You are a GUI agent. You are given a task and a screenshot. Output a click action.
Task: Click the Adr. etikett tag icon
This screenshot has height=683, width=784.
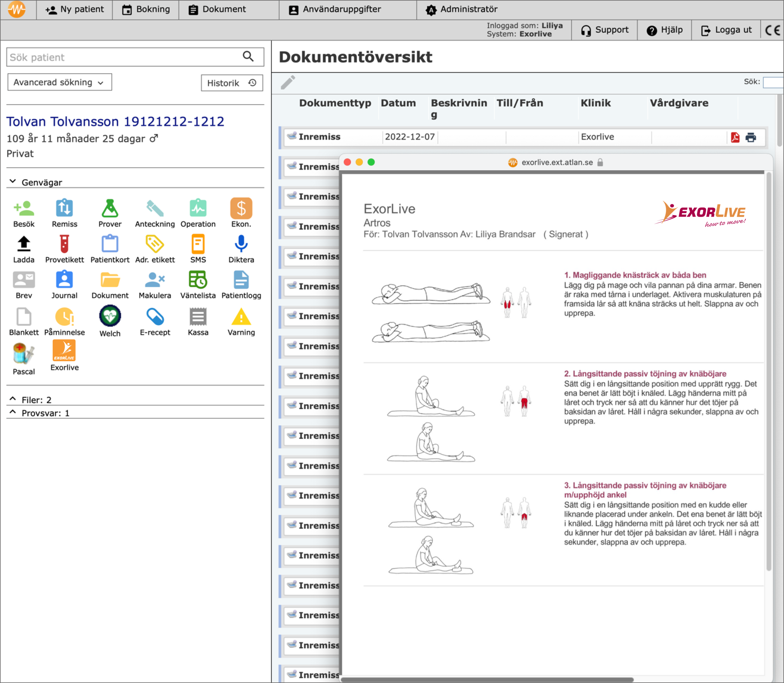pyautogui.click(x=155, y=244)
